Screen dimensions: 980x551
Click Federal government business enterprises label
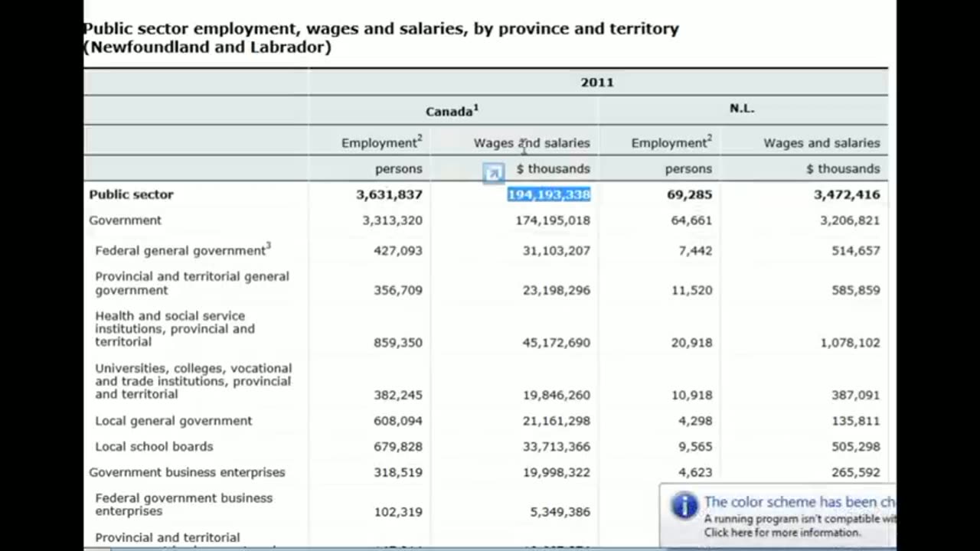tap(184, 504)
